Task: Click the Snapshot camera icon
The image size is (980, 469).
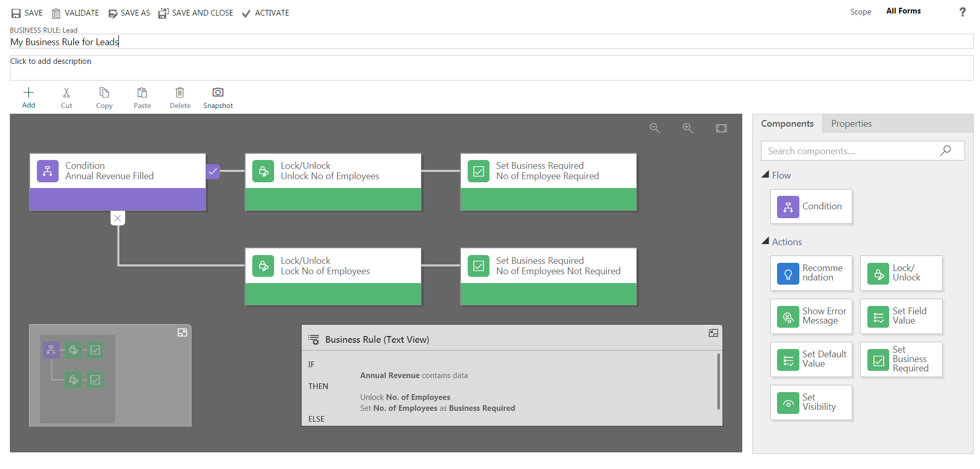Action: click(218, 92)
